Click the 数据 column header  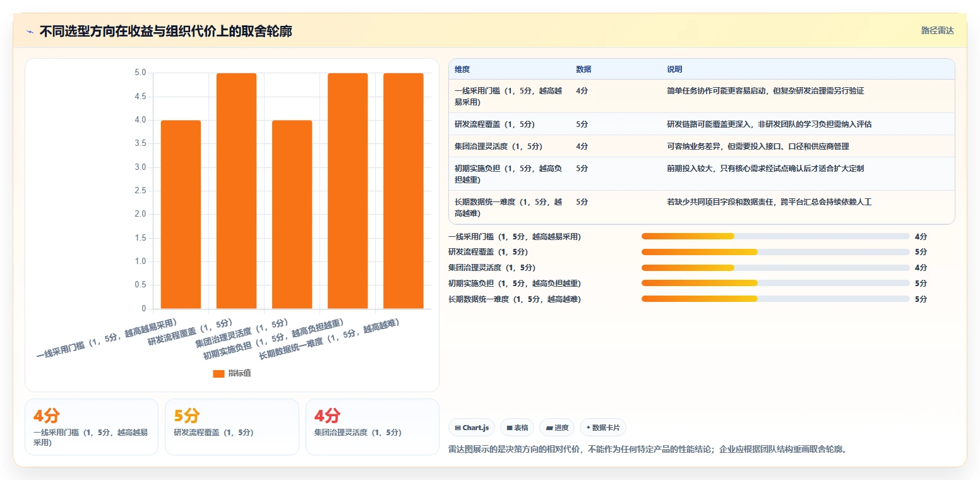point(583,69)
